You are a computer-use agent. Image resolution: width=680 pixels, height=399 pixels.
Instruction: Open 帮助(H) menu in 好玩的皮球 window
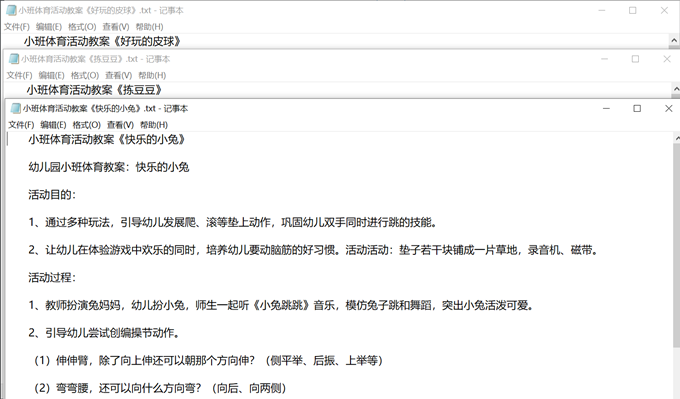(150, 27)
